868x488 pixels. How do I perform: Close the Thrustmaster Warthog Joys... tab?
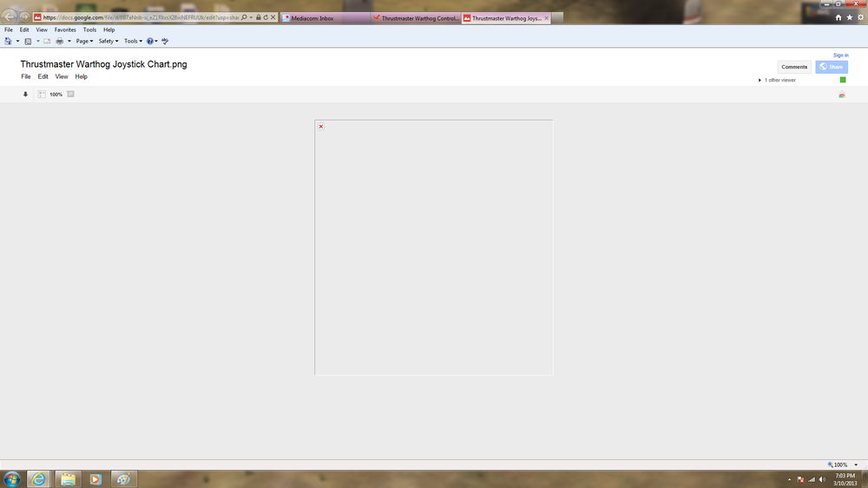[546, 18]
